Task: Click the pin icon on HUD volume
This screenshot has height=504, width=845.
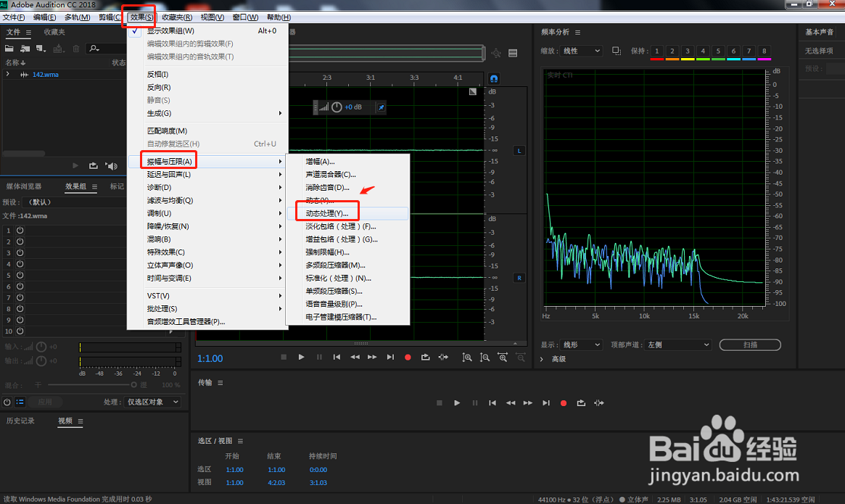Action: point(381,107)
